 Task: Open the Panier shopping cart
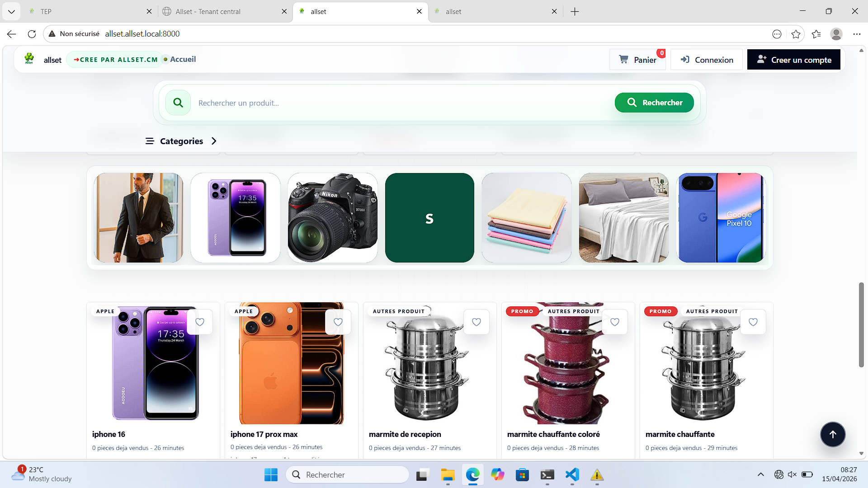click(x=637, y=60)
